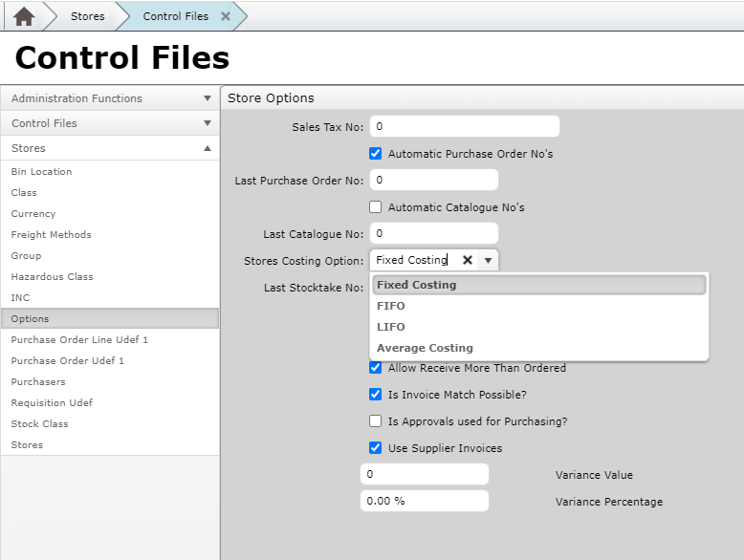Clear the Stores Costing Option selection
This screenshot has height=560, width=744.
point(468,260)
